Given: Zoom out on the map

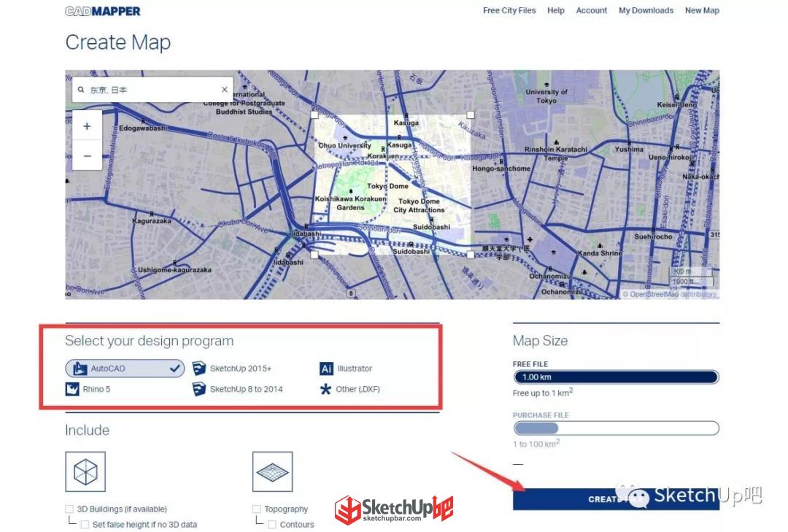Looking at the screenshot, I should [88, 156].
